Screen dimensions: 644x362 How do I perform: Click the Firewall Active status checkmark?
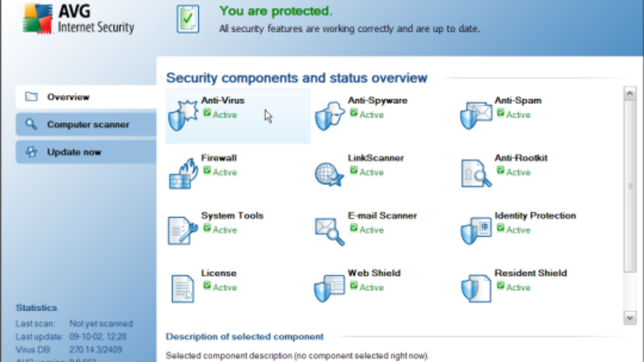207,171
